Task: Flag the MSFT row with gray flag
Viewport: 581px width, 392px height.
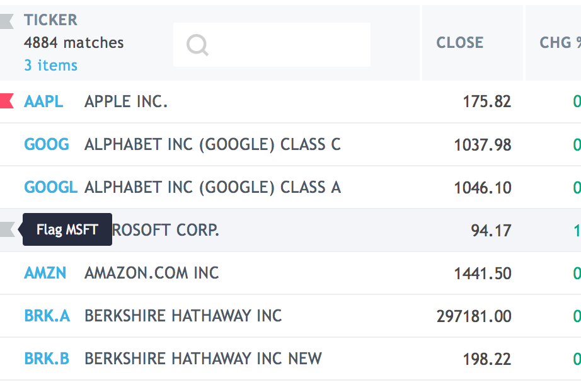Action: [7, 229]
